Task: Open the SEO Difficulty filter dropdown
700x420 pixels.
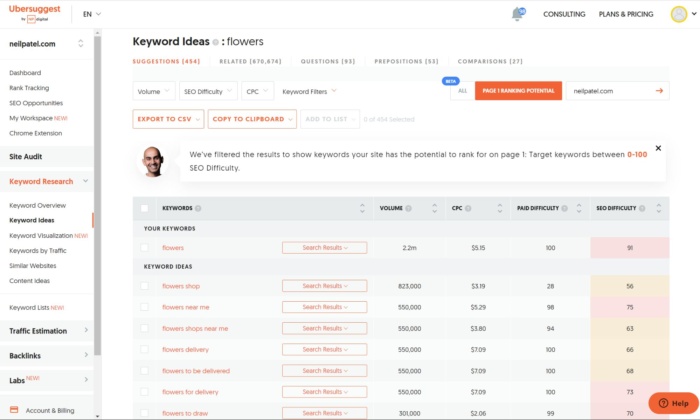Action: coord(208,91)
